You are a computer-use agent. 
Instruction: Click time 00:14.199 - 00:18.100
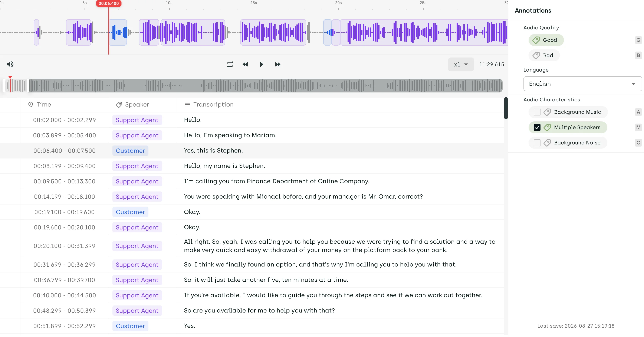(x=65, y=197)
